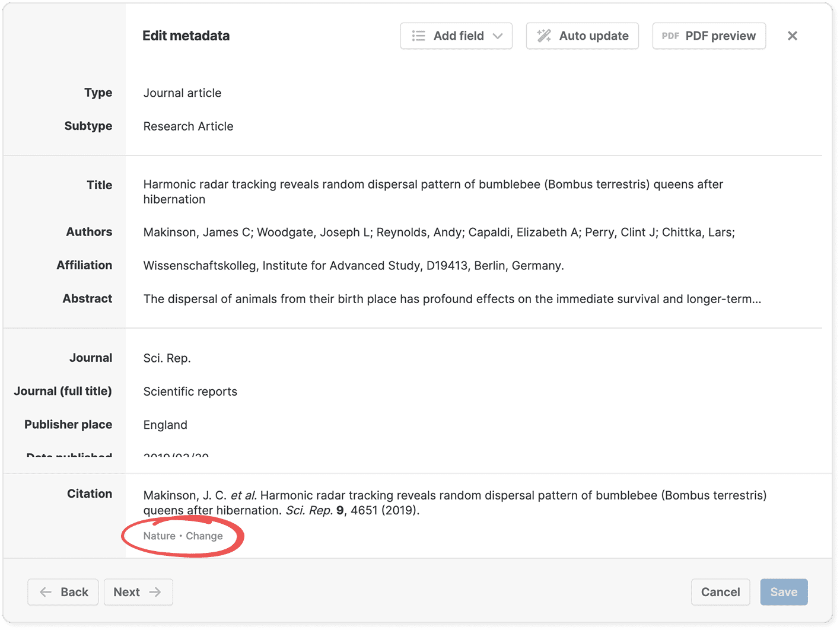The width and height of the screenshot is (840, 630).
Task: Edit the Type field Journal article
Action: tap(182, 93)
